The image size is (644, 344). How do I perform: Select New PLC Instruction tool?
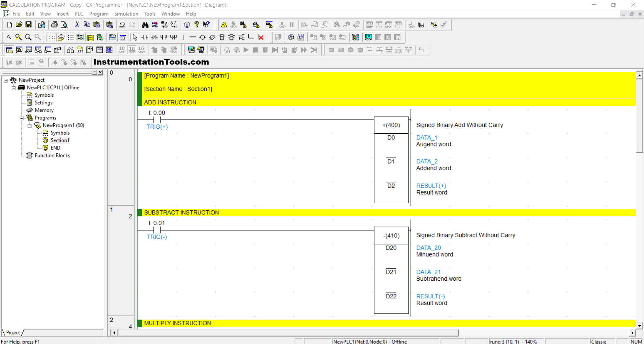(x=222, y=37)
